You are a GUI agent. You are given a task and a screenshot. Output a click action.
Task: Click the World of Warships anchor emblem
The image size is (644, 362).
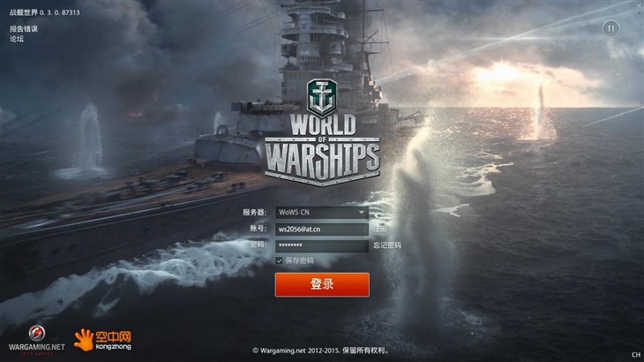click(x=322, y=98)
